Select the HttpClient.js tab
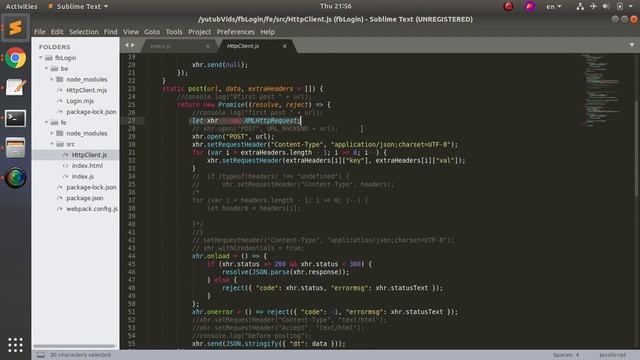 coord(256,46)
